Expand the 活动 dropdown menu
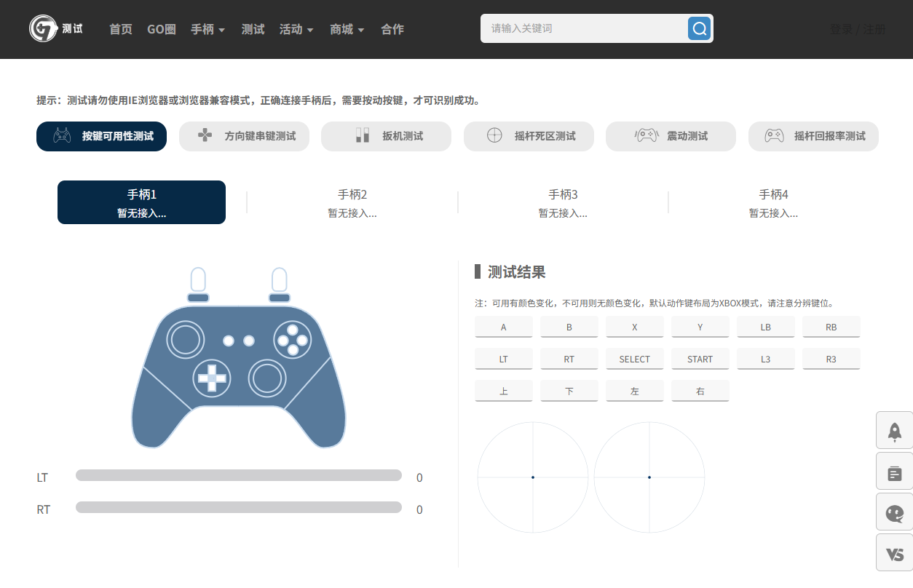This screenshot has height=588, width=913. click(296, 29)
